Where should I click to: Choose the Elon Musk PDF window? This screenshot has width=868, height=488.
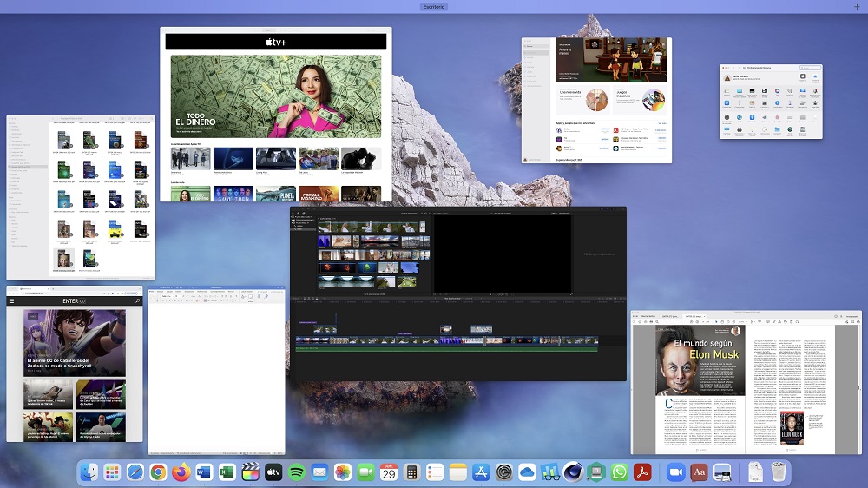[746, 381]
